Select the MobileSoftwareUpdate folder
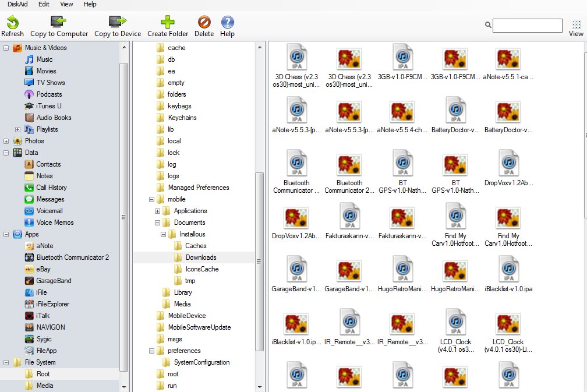 point(199,327)
